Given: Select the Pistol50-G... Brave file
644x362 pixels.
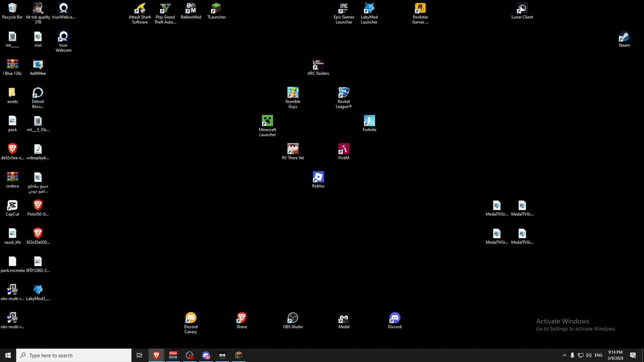Looking at the screenshot, I should [38, 208].
